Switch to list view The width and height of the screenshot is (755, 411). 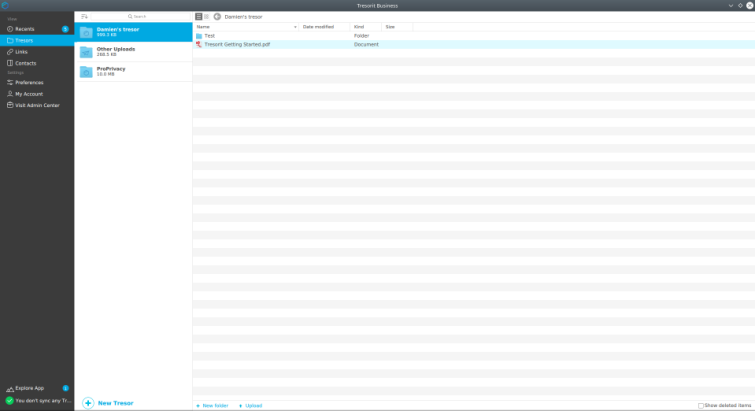tap(198, 16)
